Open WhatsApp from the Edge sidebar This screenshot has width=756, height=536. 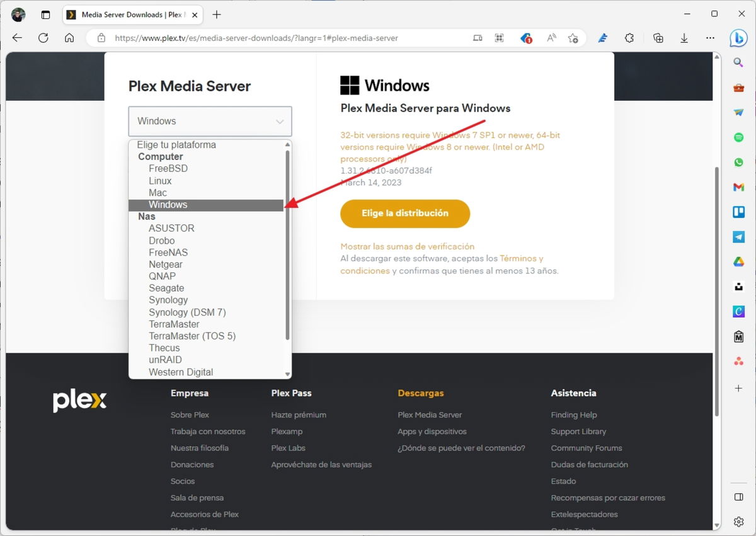[x=738, y=162]
